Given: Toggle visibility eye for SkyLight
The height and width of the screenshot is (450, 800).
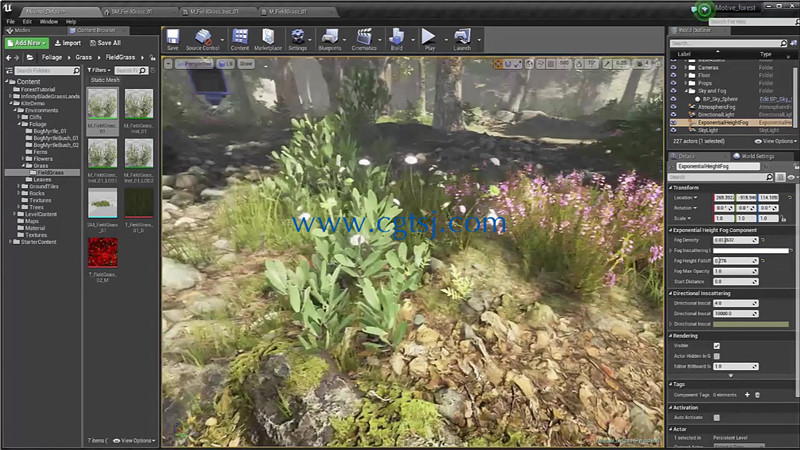Looking at the screenshot, I should tap(673, 130).
